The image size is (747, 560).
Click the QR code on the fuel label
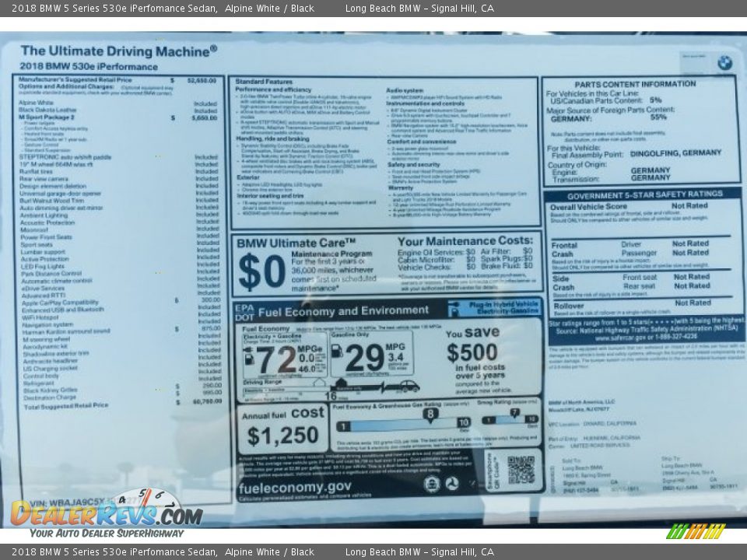[x=521, y=470]
